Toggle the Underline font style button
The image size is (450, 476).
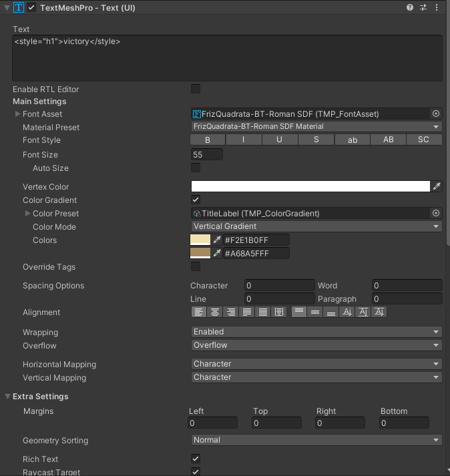coord(280,140)
